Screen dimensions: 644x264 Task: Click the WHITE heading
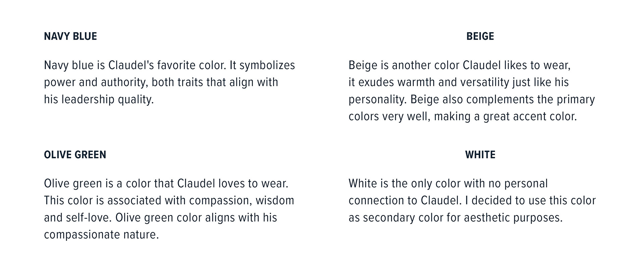480,155
